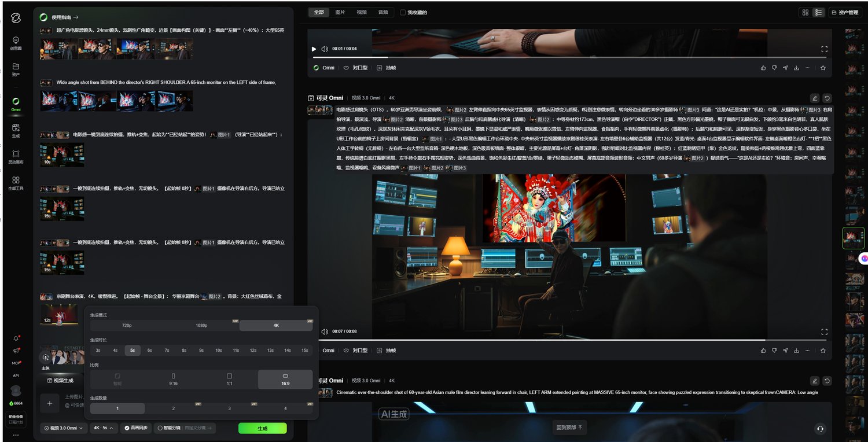This screenshot has height=442, width=868.
Task: Click 对口型 under the 00:07 / 00:08 video
Action: point(356,351)
